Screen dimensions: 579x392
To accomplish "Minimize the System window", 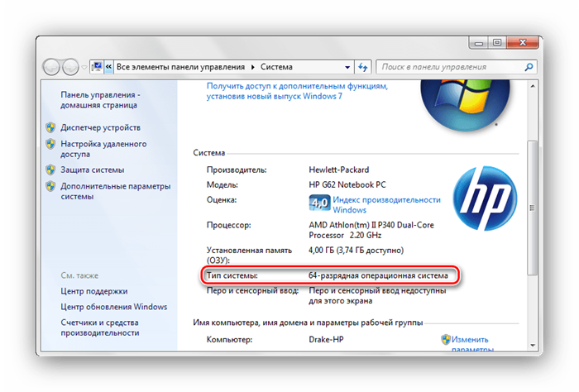I will coord(479,43).
